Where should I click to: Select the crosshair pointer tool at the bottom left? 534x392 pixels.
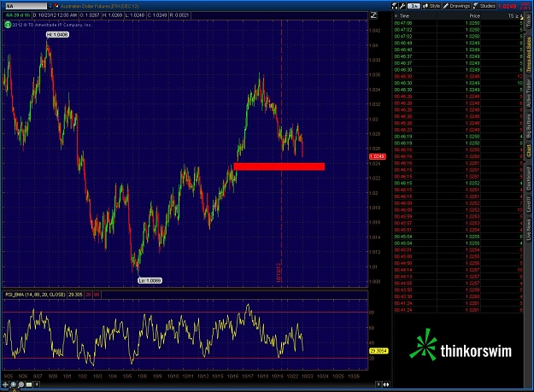5,384
